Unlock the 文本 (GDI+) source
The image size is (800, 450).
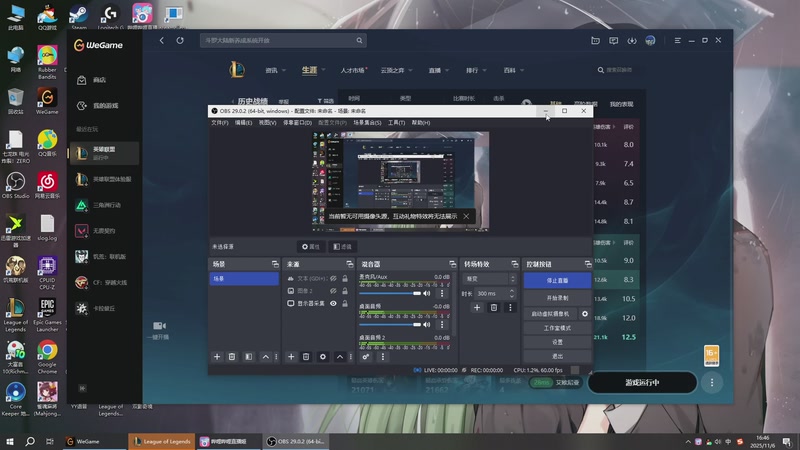(x=345, y=279)
